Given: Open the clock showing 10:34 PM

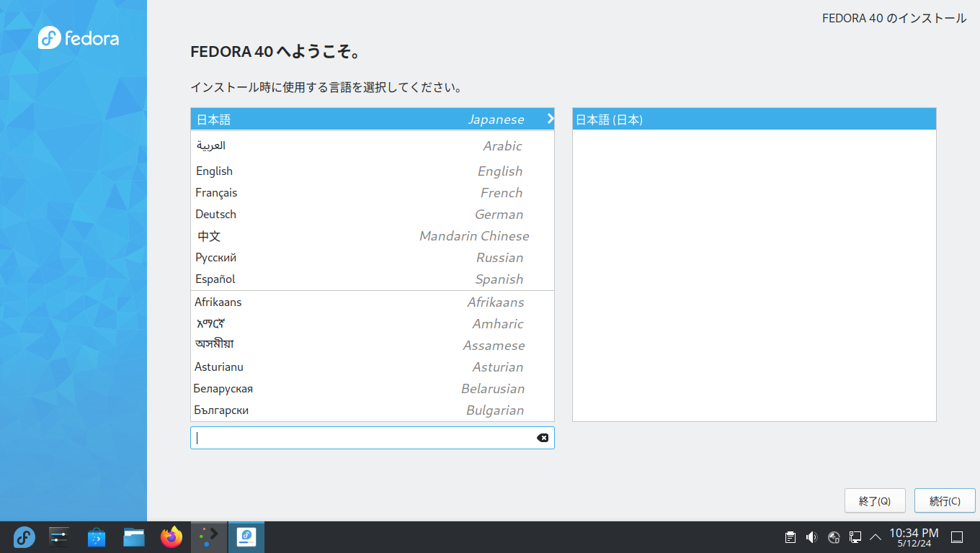Looking at the screenshot, I should point(914,537).
